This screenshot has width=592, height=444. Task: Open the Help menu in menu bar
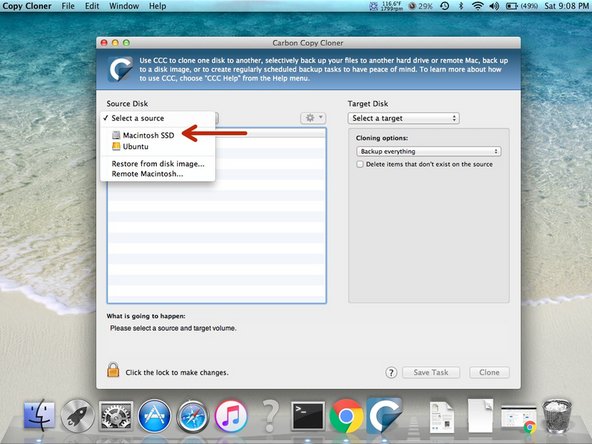157,6
